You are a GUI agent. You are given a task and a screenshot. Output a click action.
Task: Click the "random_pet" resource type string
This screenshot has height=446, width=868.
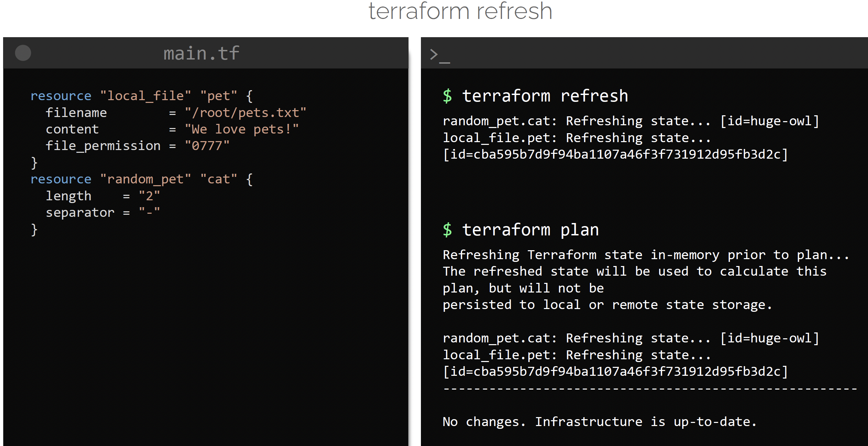point(145,179)
